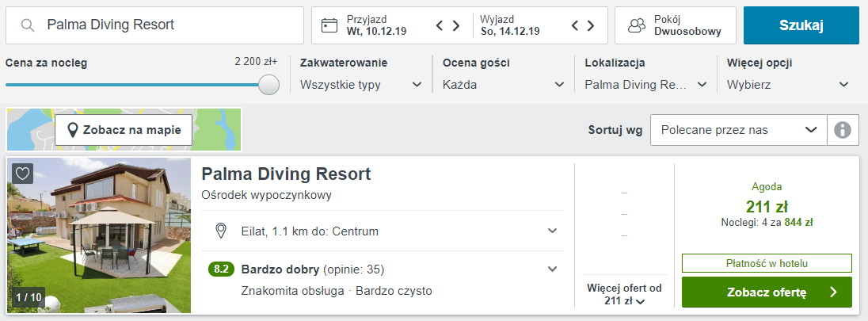This screenshot has width=868, height=321.
Task: Move departure date one day forward
Action: coord(592,25)
